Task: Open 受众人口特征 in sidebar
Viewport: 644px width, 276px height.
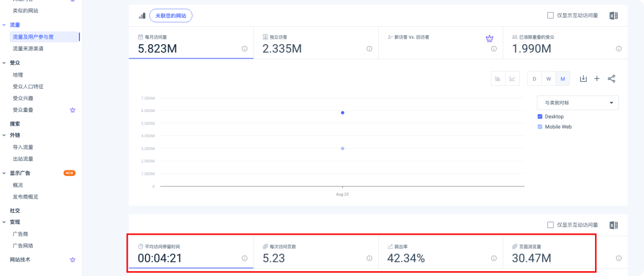Action: (28, 86)
